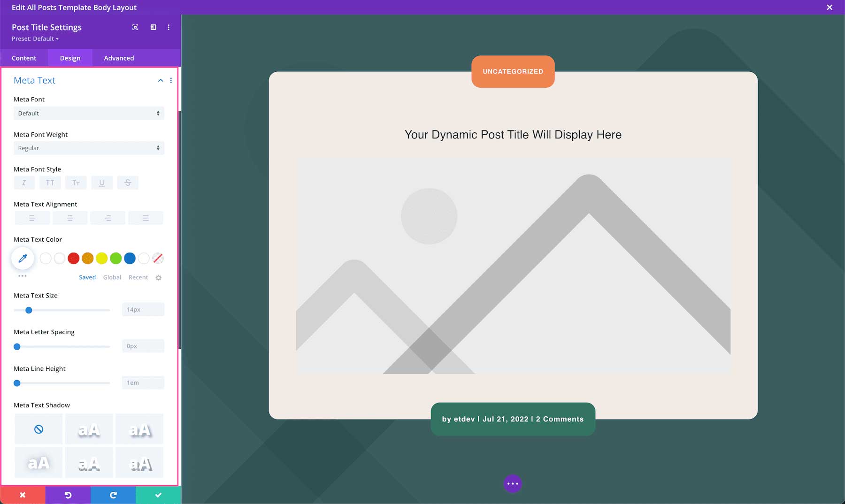Click the undo icon in bottom bar
This screenshot has height=504, width=845.
(68, 495)
